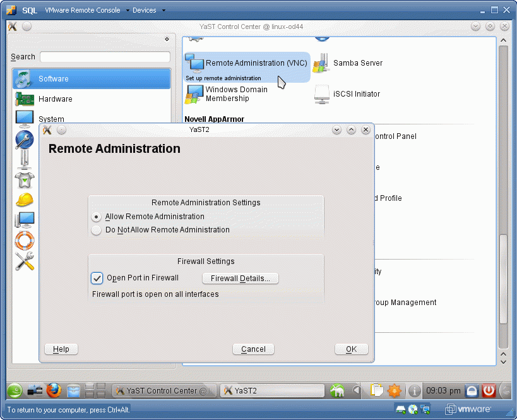The width and height of the screenshot is (517, 420).
Task: Click the VMware network status icon
Action: (425, 410)
